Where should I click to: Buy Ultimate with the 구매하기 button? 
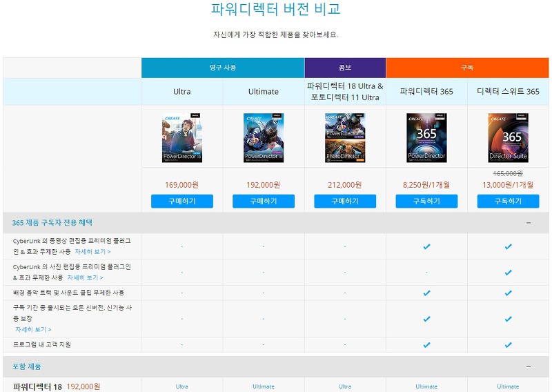(264, 201)
